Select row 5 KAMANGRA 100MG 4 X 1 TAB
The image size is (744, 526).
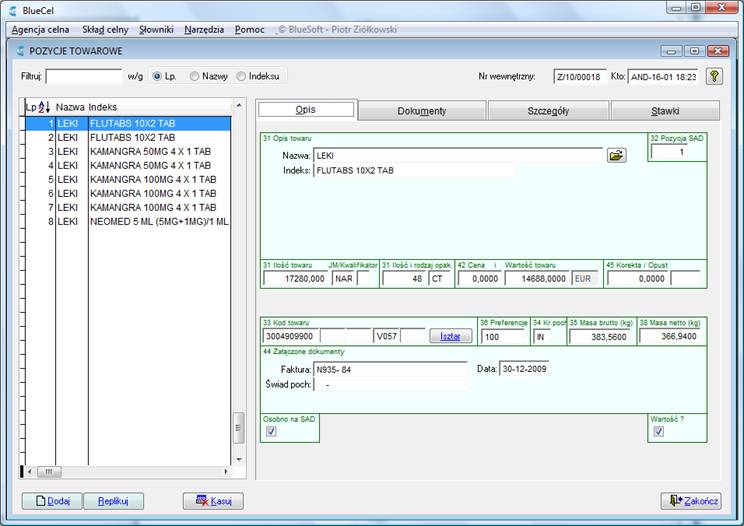click(x=128, y=180)
